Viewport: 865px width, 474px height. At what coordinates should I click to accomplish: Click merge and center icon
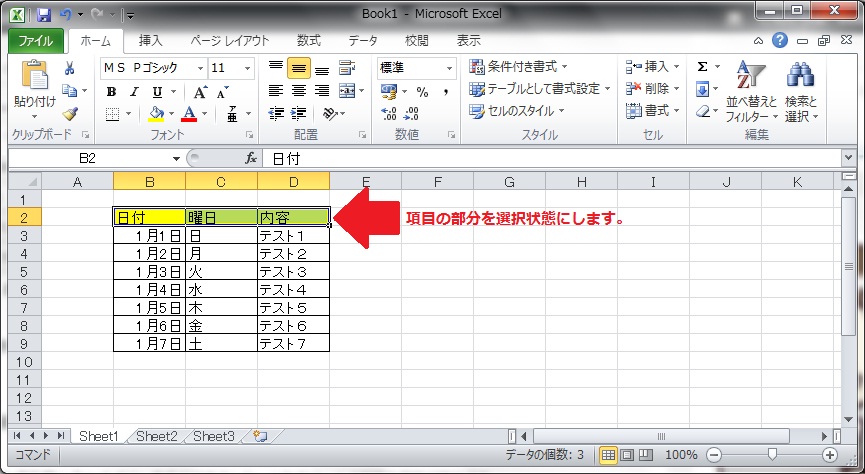[x=347, y=90]
